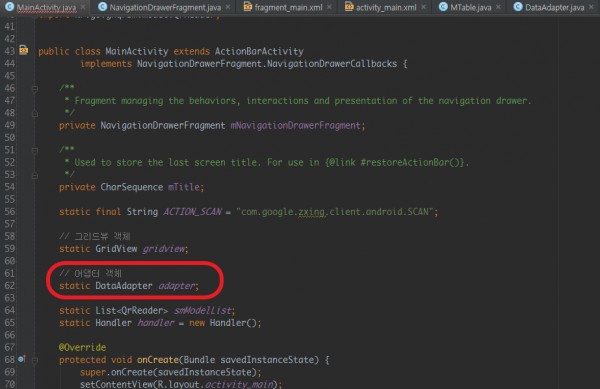
Task: Close the MainActivity.java tab
Action: (x=83, y=7)
